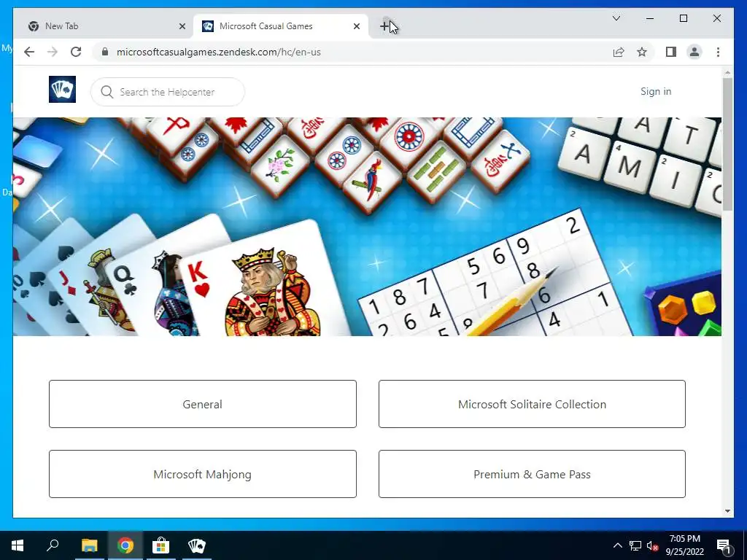Viewport: 747px width, 560px height.
Task: Open network status in system tray
Action: (x=635, y=545)
